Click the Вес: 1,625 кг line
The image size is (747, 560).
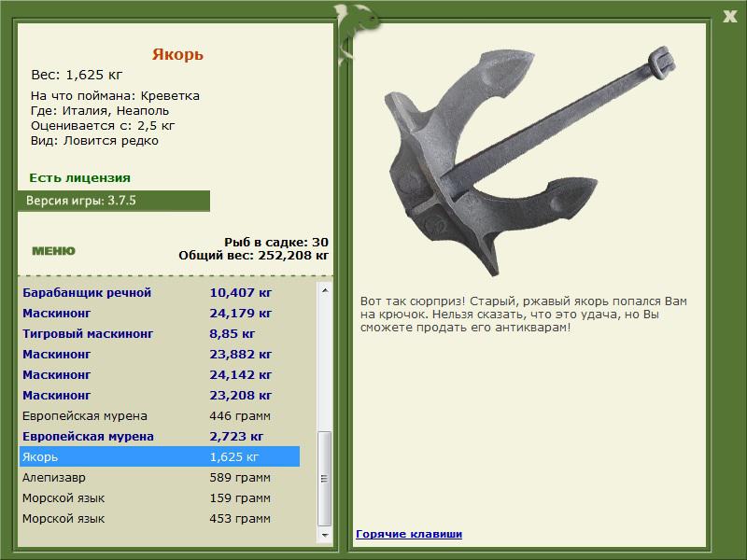click(77, 75)
